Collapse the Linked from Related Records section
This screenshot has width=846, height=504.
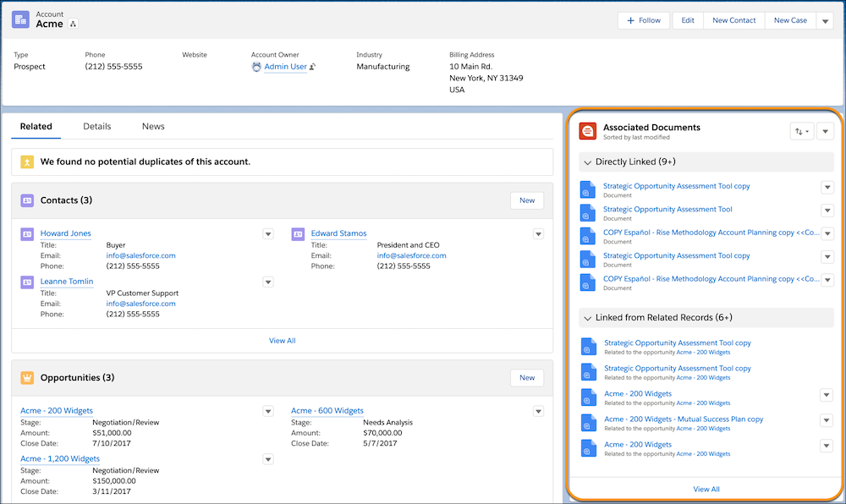(x=587, y=318)
